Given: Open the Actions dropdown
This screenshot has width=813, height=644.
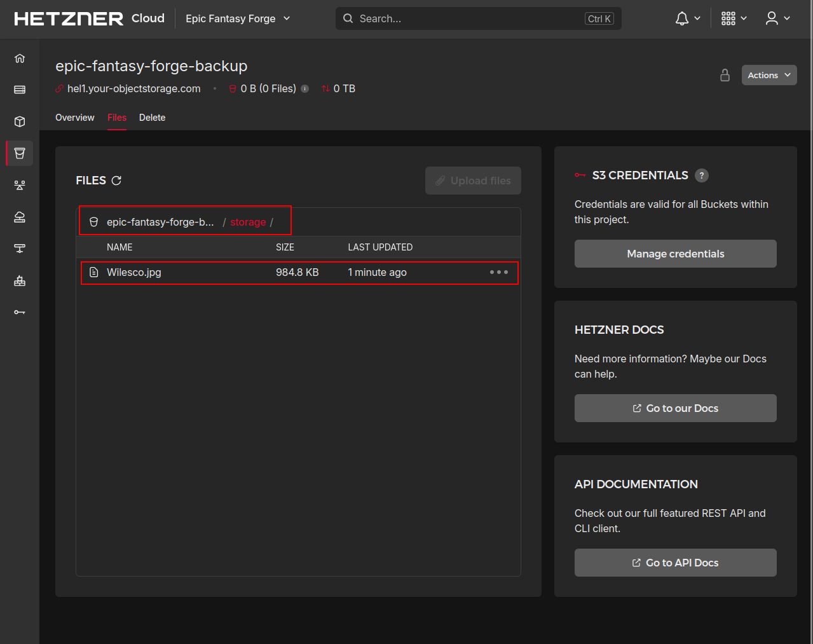Looking at the screenshot, I should [769, 75].
